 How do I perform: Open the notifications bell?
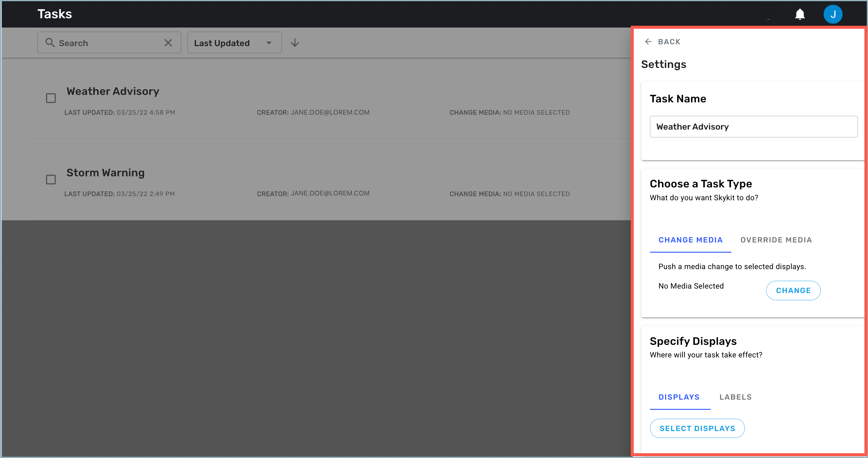[x=800, y=14]
